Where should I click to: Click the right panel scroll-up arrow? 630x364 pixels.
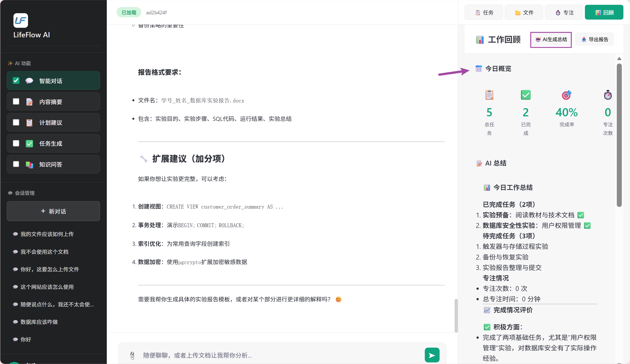click(x=619, y=59)
